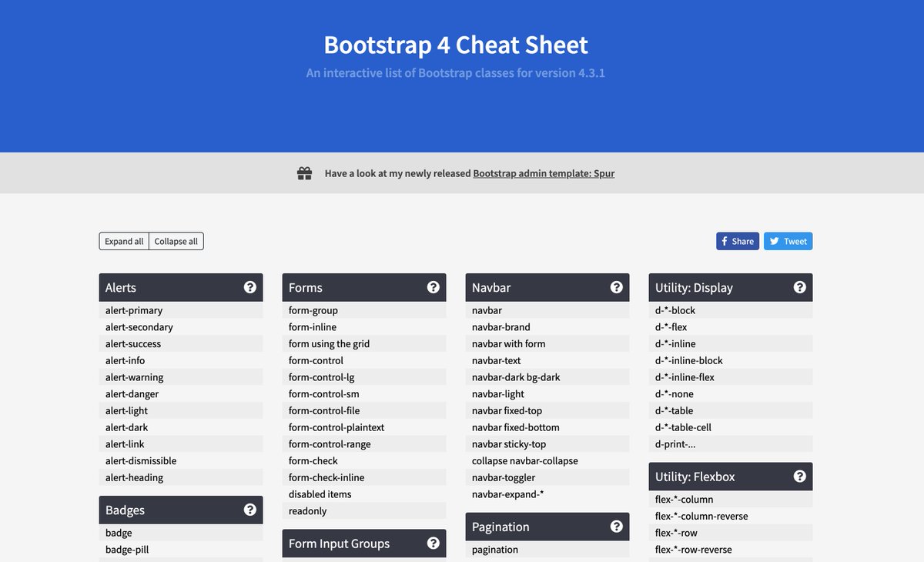This screenshot has height=562, width=924.
Task: Select form-control-plaintext class
Action: 364,427
